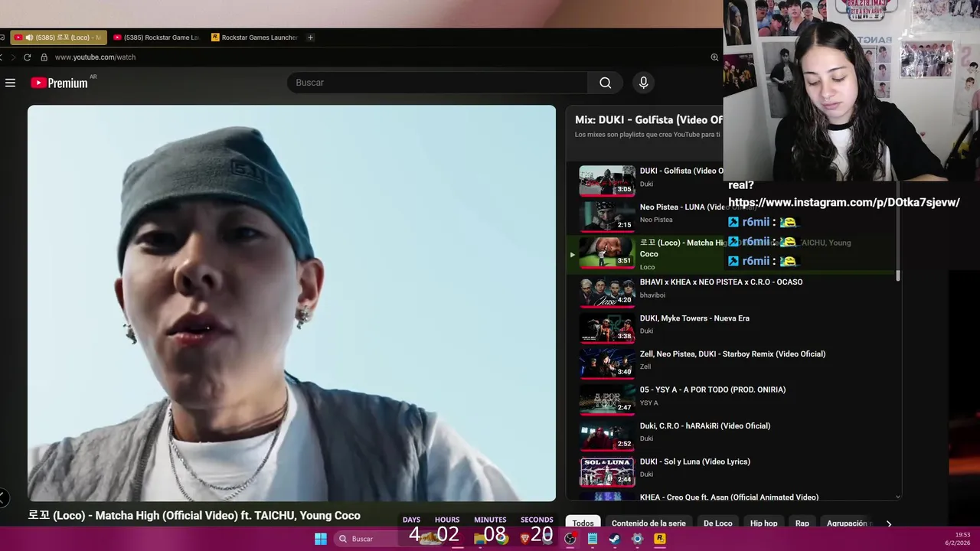Open OBS Studio from the taskbar

(x=570, y=539)
